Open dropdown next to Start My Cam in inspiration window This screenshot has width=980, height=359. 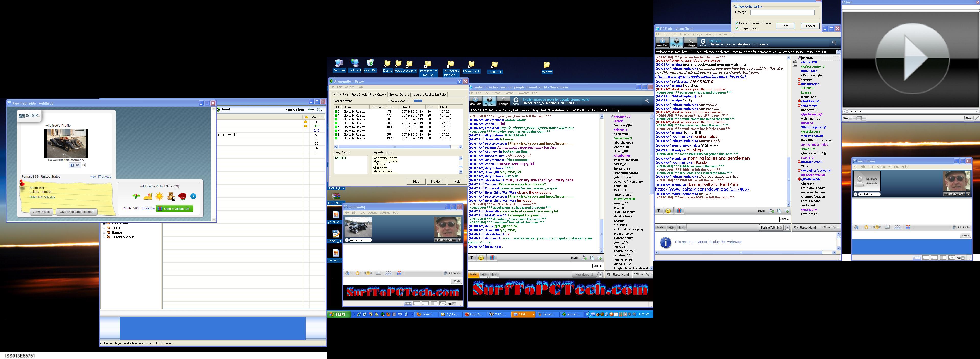(x=969, y=194)
